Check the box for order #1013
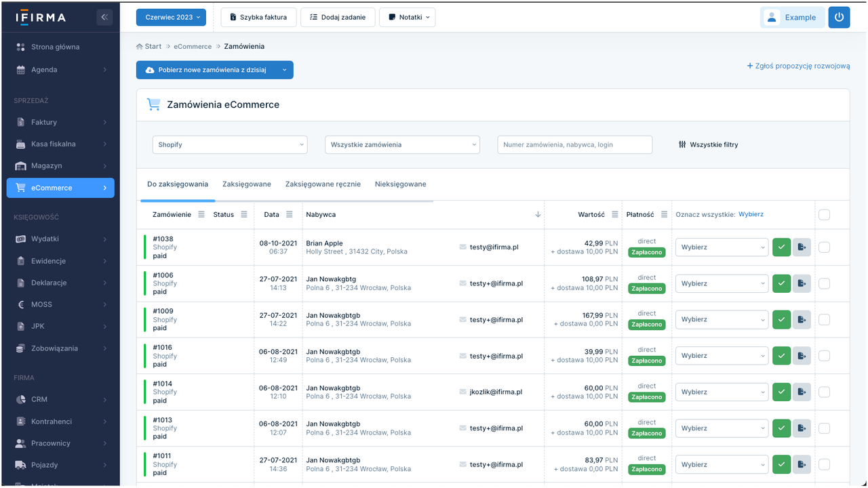Viewport: 868px width, 488px height. [824, 428]
